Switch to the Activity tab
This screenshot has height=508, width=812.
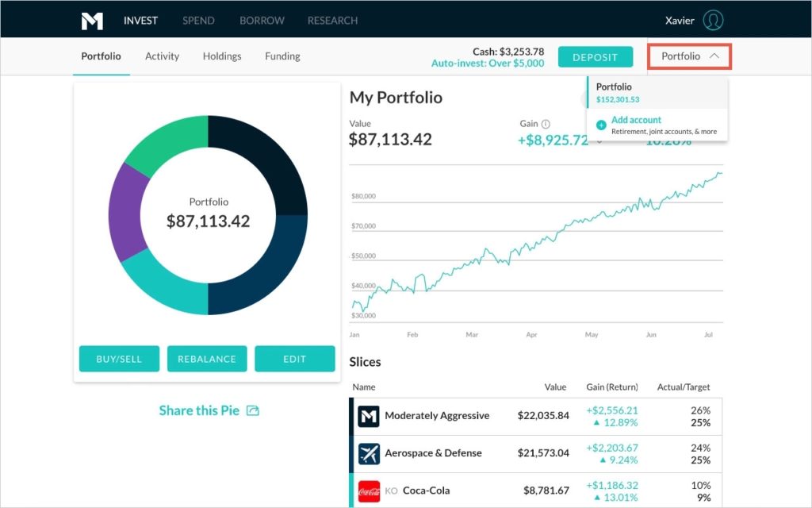162,56
